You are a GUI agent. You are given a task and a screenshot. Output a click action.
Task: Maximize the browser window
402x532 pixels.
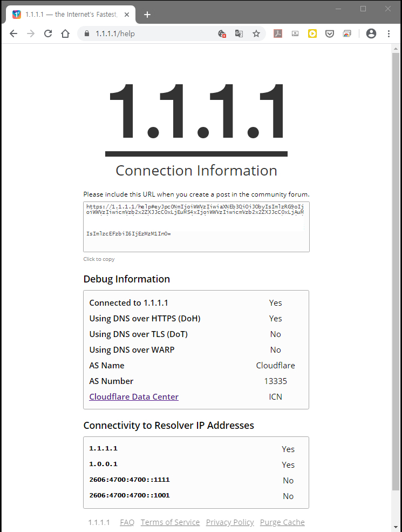(363, 9)
